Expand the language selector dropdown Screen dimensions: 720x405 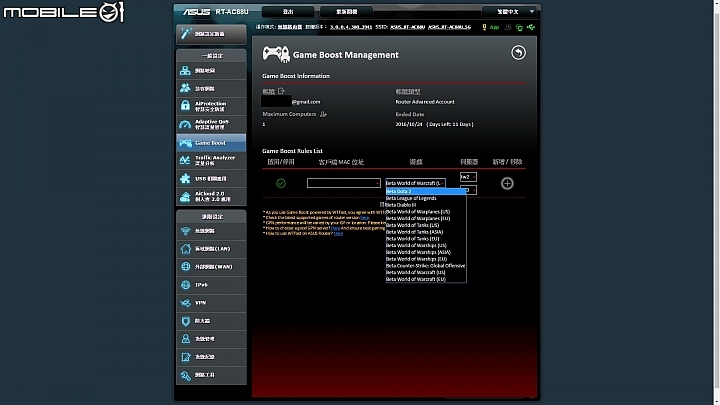pos(509,11)
